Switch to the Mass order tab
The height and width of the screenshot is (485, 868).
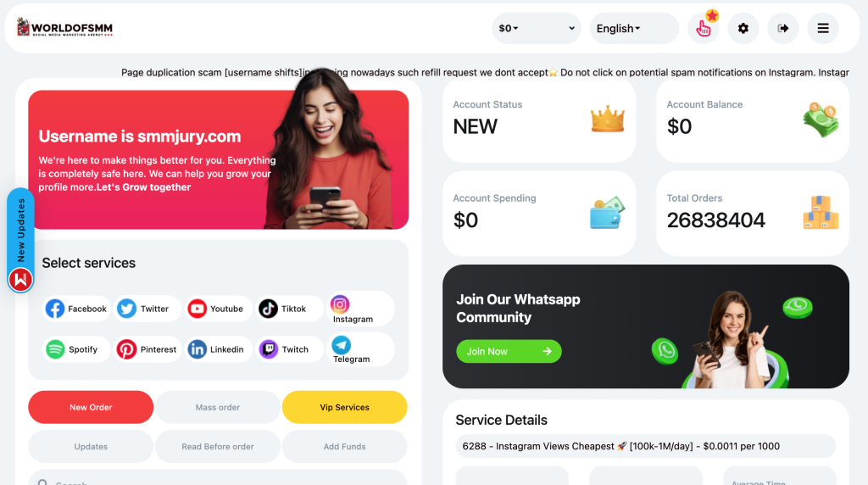coord(218,408)
